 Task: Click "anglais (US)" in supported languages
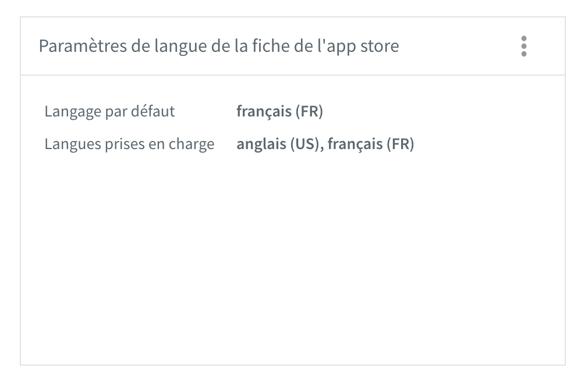pos(278,144)
